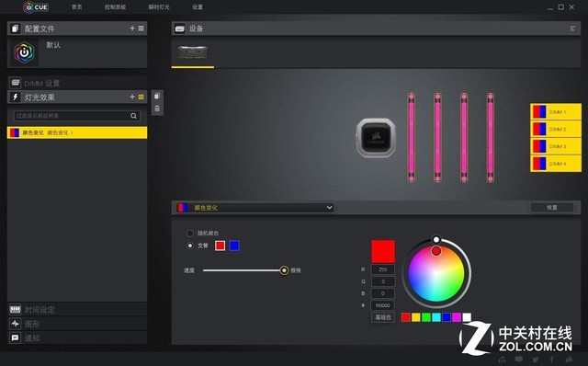Open the 配置文件 profiles list menu
This screenshot has width=588, height=366.
(141, 29)
